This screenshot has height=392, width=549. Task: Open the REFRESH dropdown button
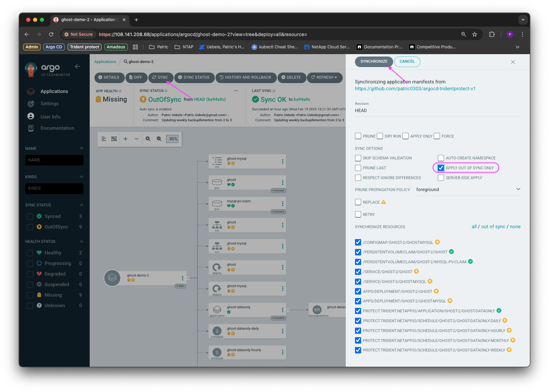click(324, 77)
